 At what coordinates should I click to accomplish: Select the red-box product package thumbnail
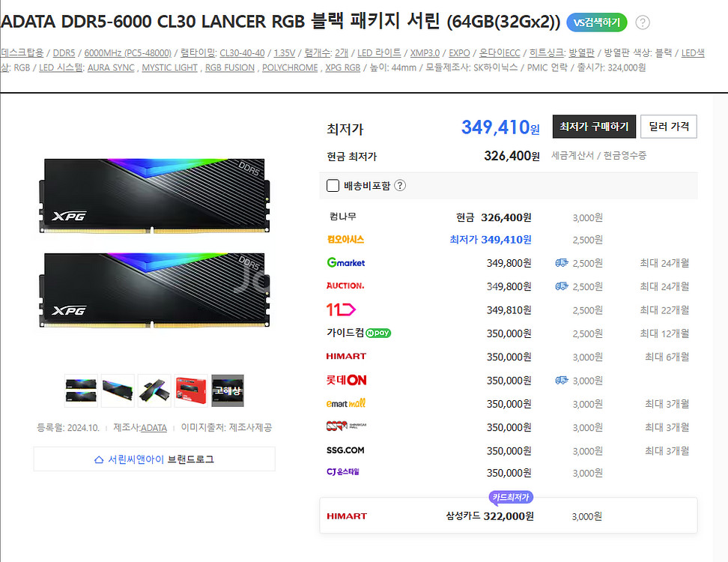coord(191,390)
